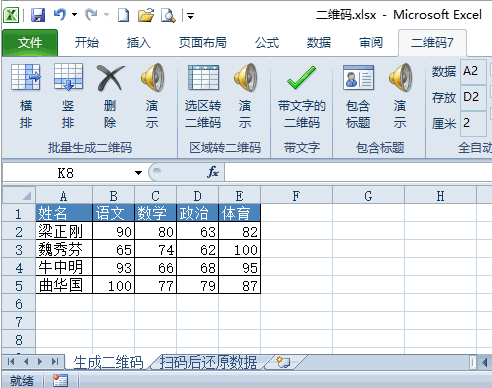The image size is (492, 388).
Task: Jump to the last sheet tab with the navigation arrow
Action: [x=55, y=362]
